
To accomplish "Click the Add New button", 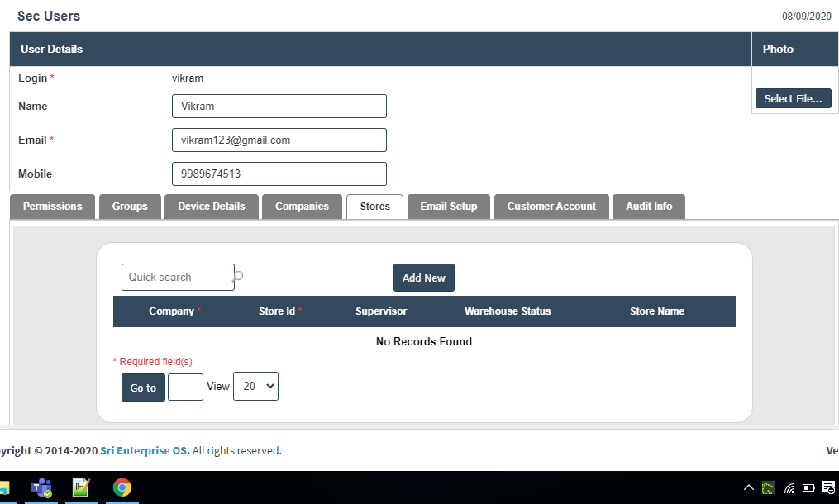I will (x=423, y=278).
